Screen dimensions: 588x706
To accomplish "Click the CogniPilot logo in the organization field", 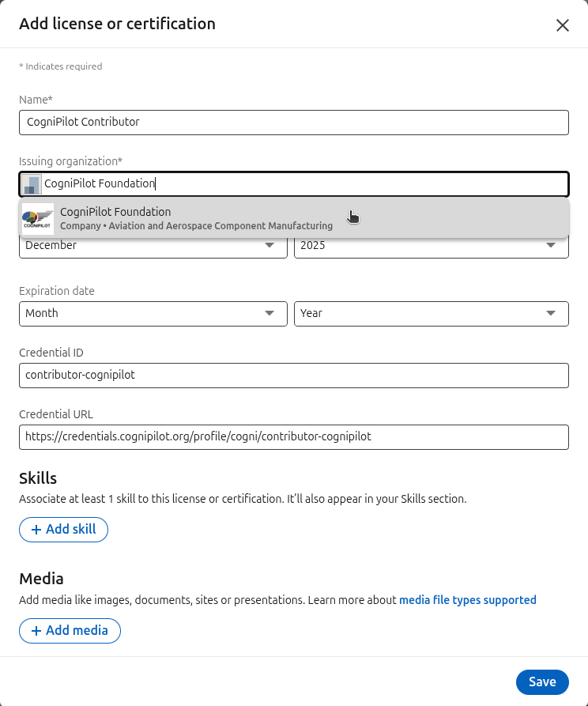I will (30, 183).
